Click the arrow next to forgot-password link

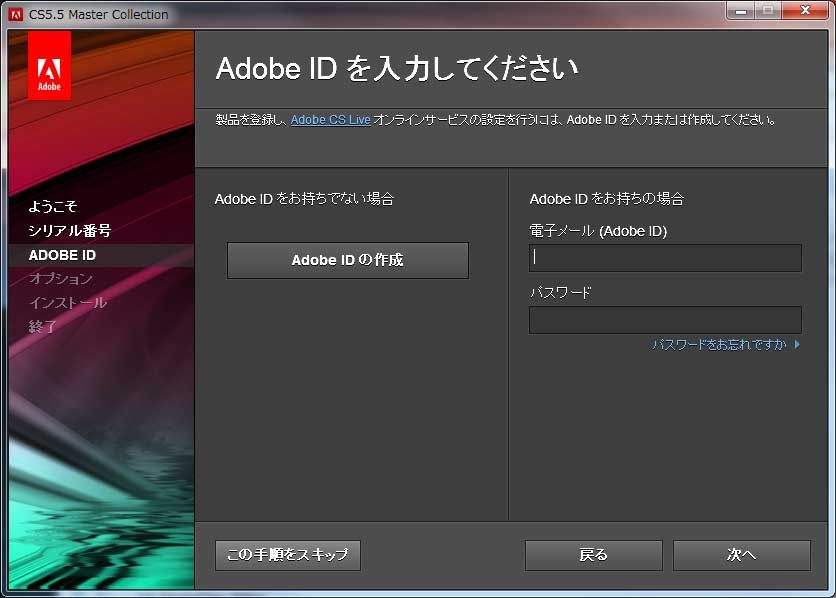[x=797, y=344]
